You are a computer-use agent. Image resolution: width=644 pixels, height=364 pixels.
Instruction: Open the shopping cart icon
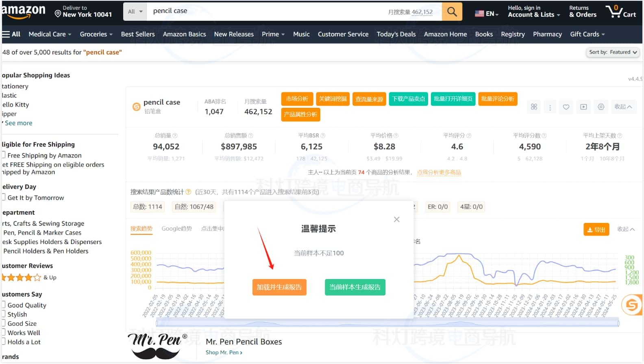(620, 11)
